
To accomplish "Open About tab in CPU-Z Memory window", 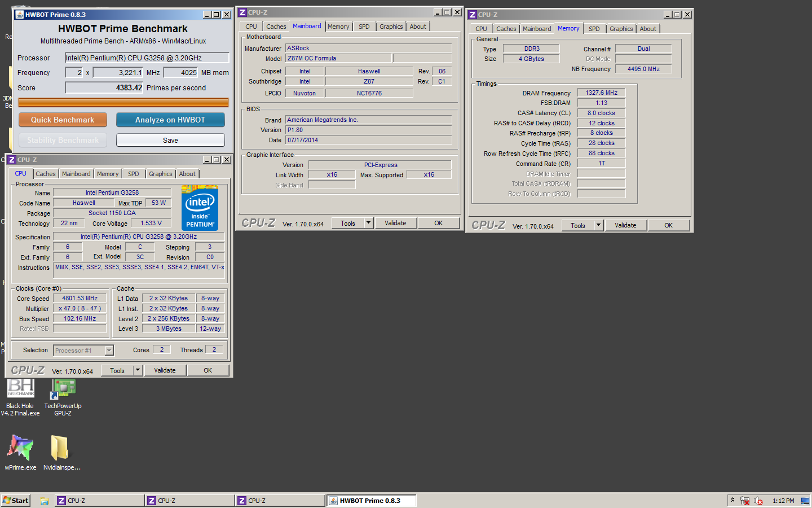I will point(648,29).
